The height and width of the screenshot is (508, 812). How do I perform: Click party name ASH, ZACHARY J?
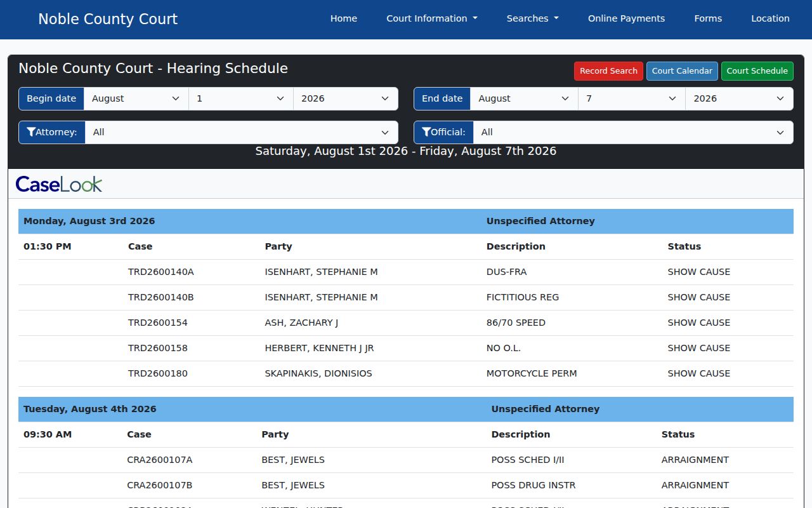(x=301, y=323)
